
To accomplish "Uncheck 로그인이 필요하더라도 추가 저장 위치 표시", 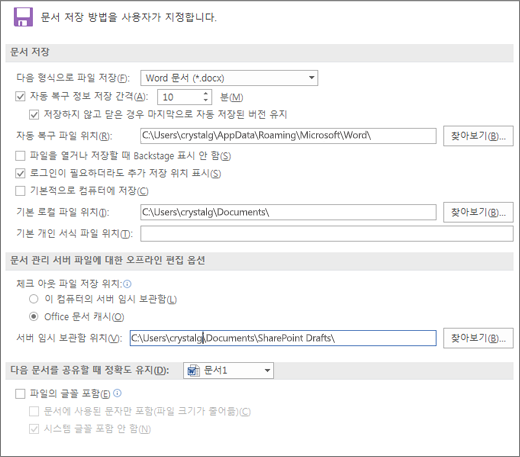I will click(x=20, y=173).
